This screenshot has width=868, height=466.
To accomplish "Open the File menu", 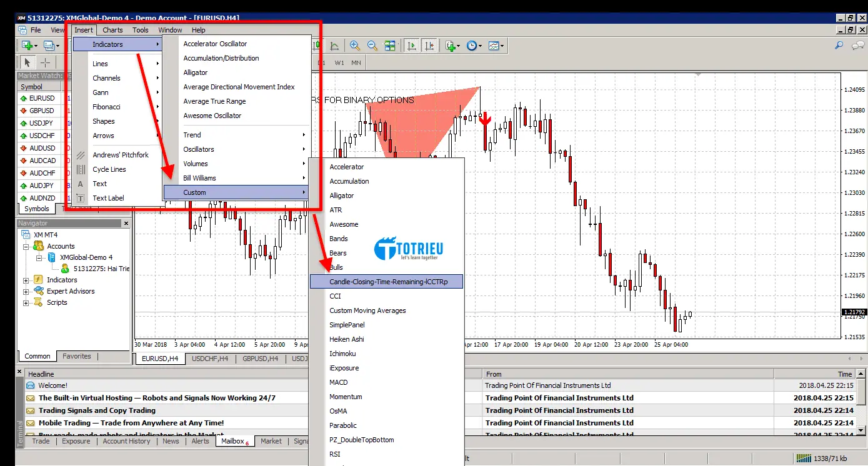I will click(x=36, y=30).
